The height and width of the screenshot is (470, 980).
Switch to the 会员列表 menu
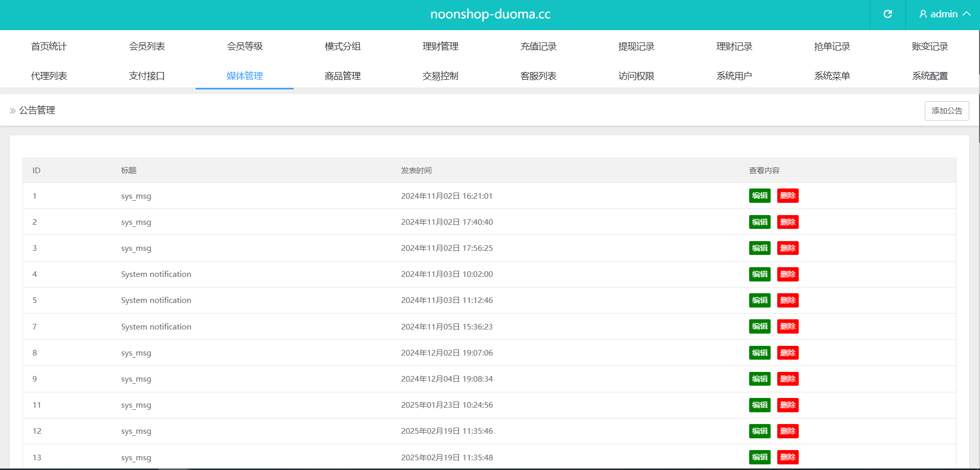coord(147,46)
